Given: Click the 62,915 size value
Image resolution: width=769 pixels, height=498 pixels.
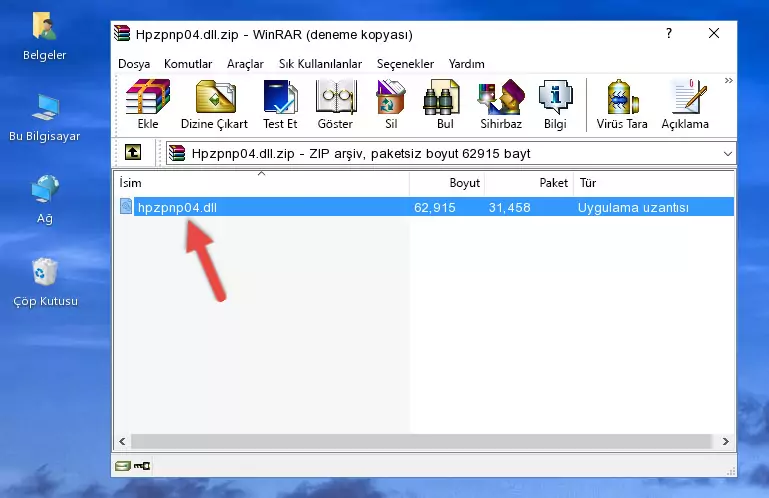Looking at the screenshot, I should pos(435,208).
